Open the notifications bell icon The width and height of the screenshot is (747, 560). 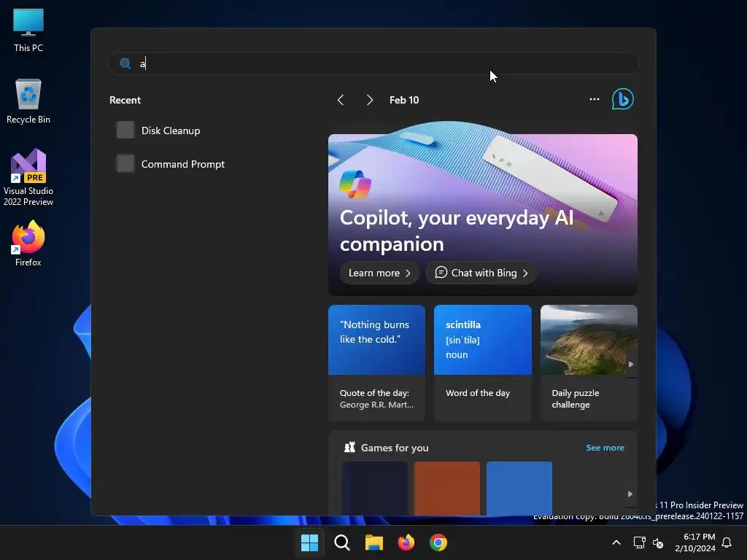pyautogui.click(x=727, y=542)
